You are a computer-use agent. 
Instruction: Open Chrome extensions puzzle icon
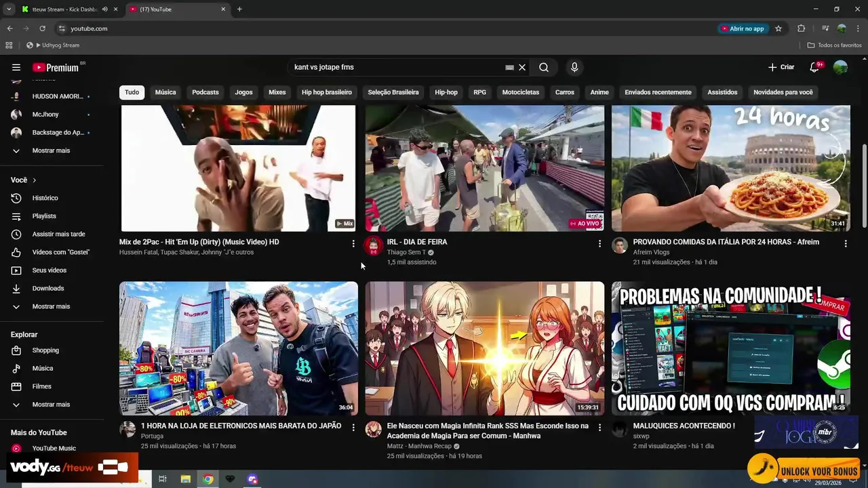pyautogui.click(x=801, y=28)
